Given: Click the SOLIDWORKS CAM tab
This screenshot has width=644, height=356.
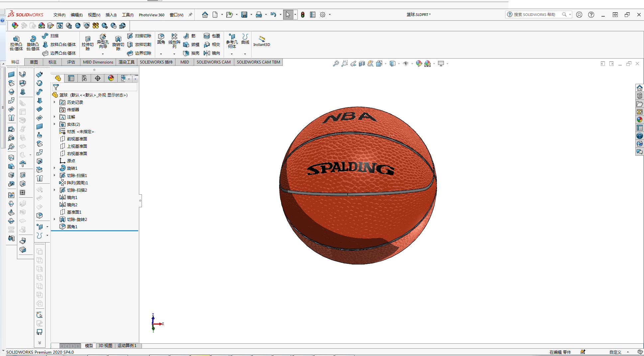Looking at the screenshot, I should pos(213,62).
